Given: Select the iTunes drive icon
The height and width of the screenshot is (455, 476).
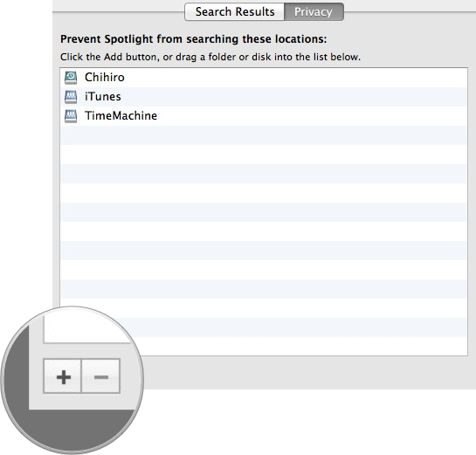Looking at the screenshot, I should (71, 97).
